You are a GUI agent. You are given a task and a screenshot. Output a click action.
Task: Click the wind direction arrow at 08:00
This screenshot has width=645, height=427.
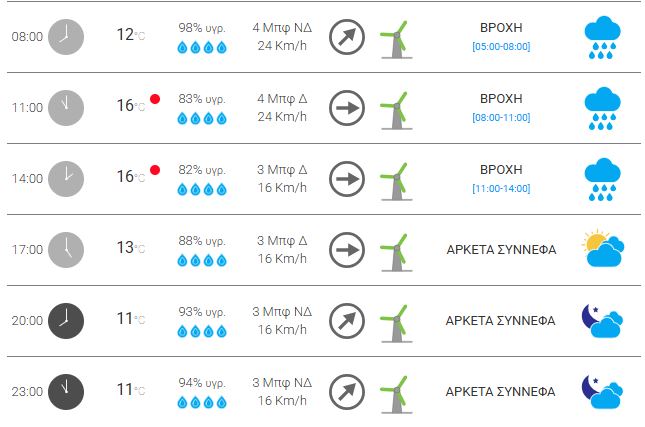tap(346, 37)
